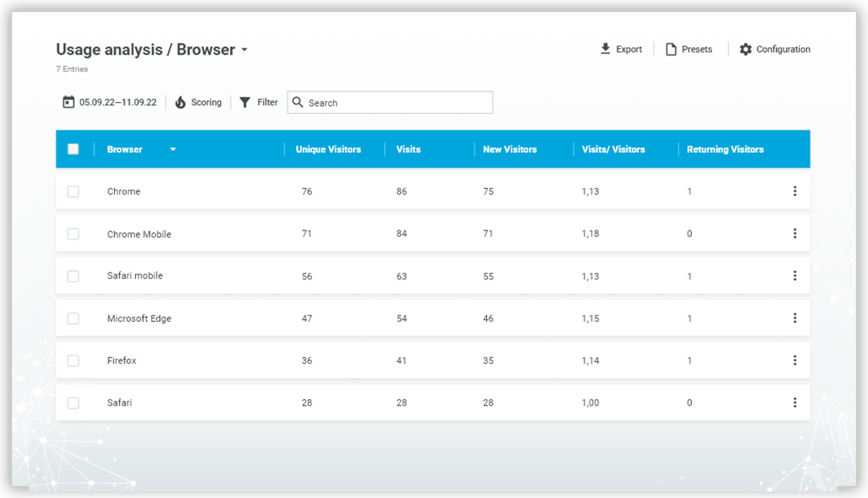Sort by the New Visitors column header
This screenshot has height=498, width=868.
510,149
